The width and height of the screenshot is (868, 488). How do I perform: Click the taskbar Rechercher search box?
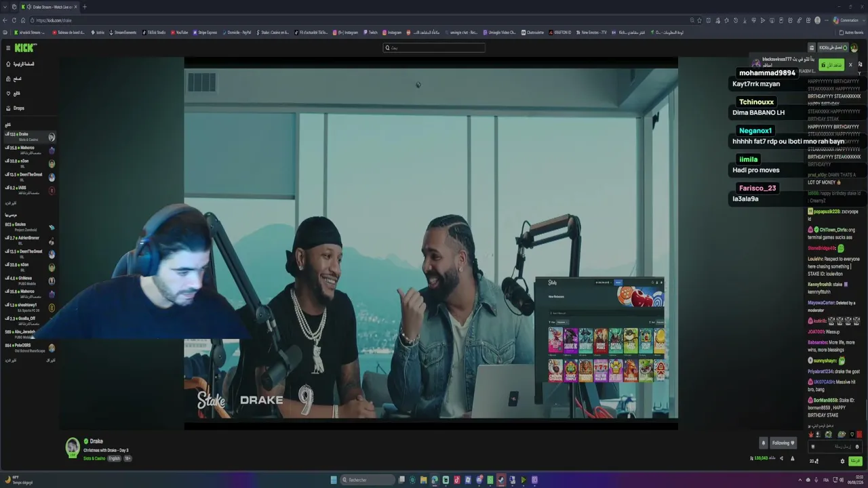[x=367, y=480]
